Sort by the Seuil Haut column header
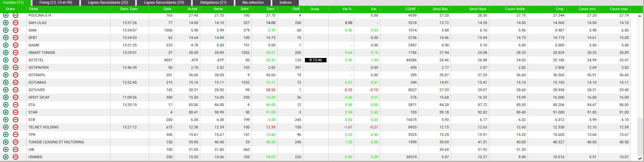The height and width of the screenshot is (162, 644). click(469, 9)
